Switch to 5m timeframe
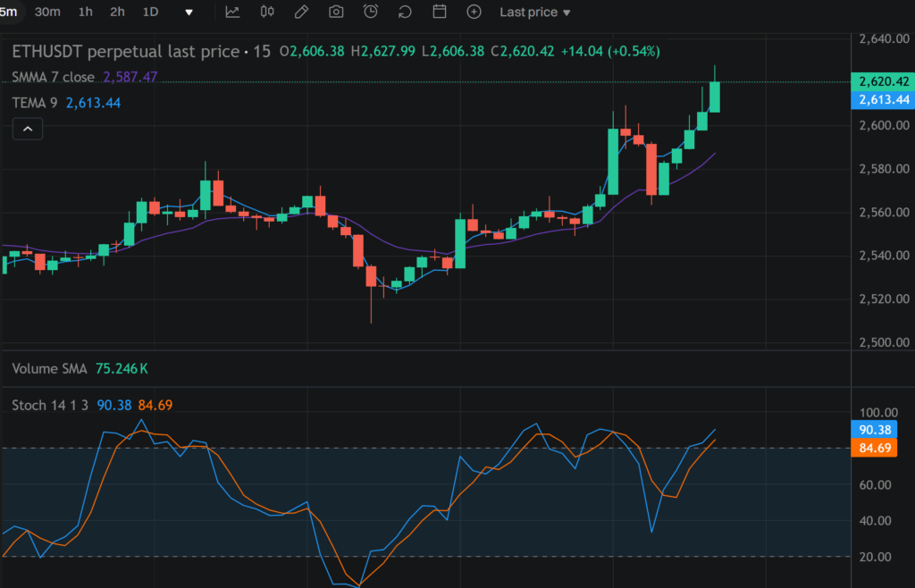Viewport: 915px width, 588px height. tap(8, 12)
